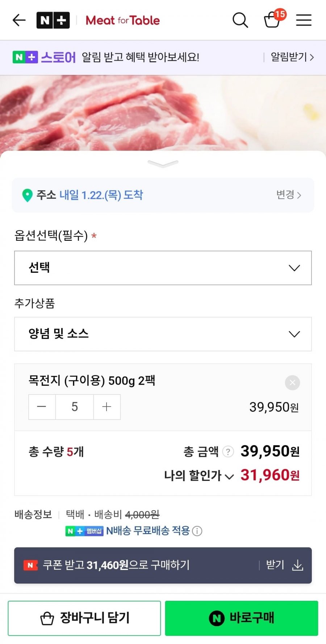Tap the coupon download icon
Viewport: 326px width, 644px height.
[x=297, y=565]
